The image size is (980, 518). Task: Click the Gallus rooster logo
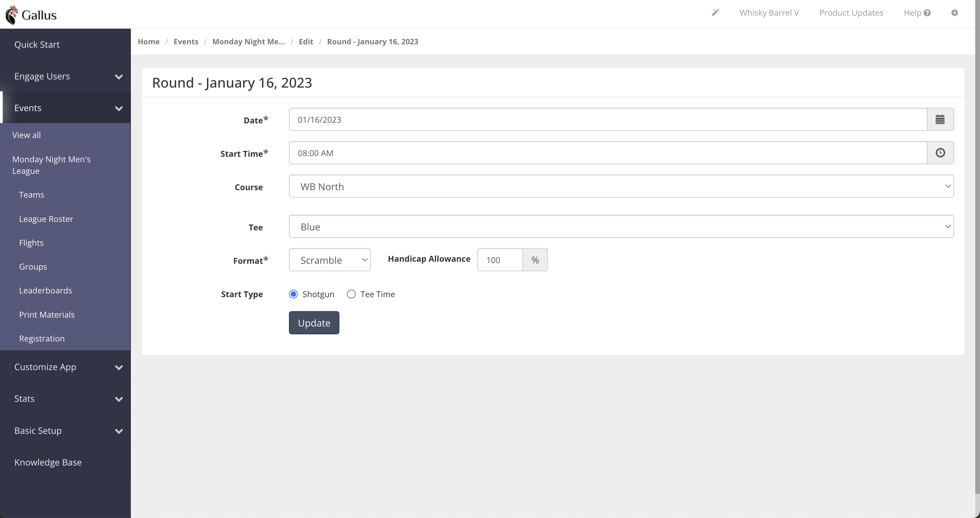click(31, 14)
